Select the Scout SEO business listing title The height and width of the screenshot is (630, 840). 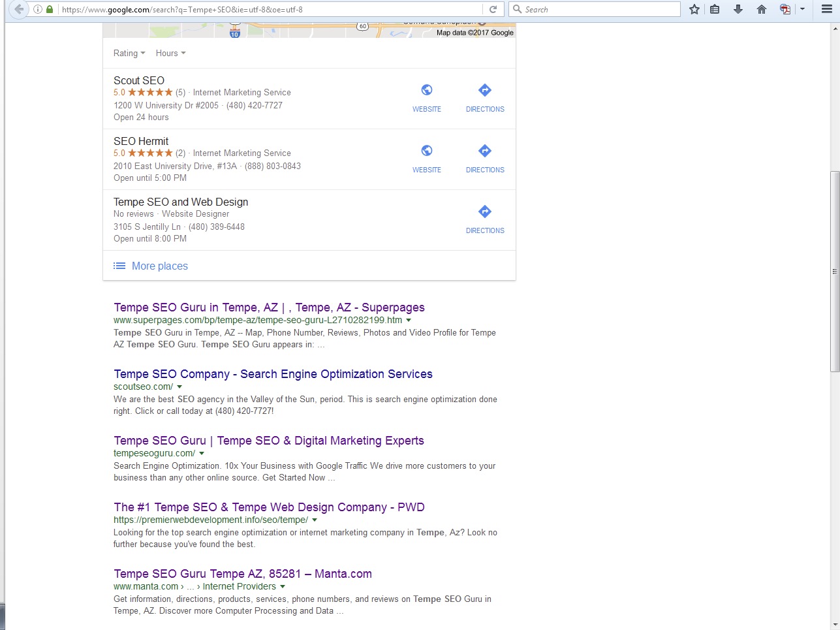[139, 80]
